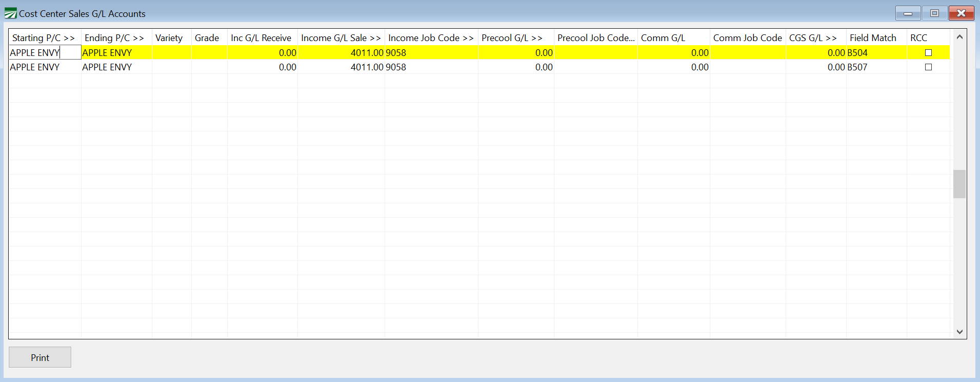Minimize the Cost Center Sales window

(x=908, y=13)
